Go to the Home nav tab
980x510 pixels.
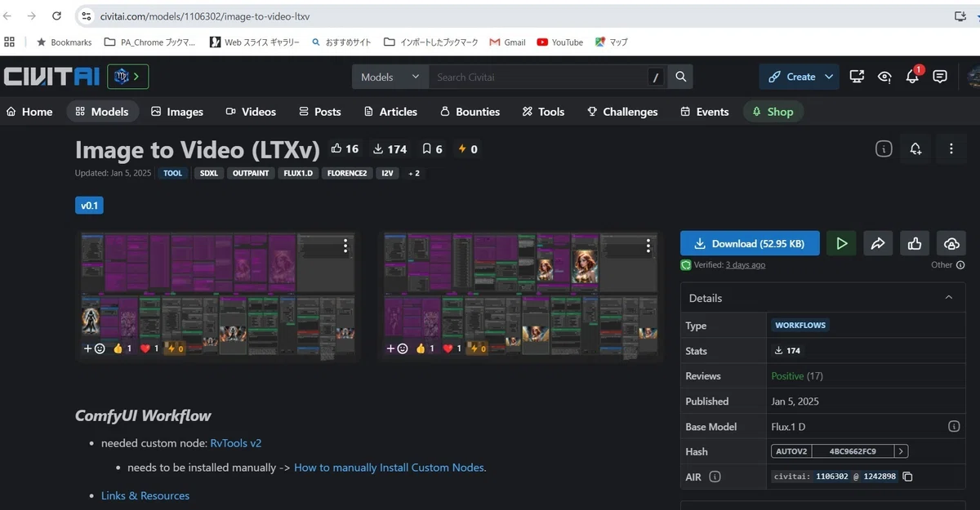(x=29, y=112)
